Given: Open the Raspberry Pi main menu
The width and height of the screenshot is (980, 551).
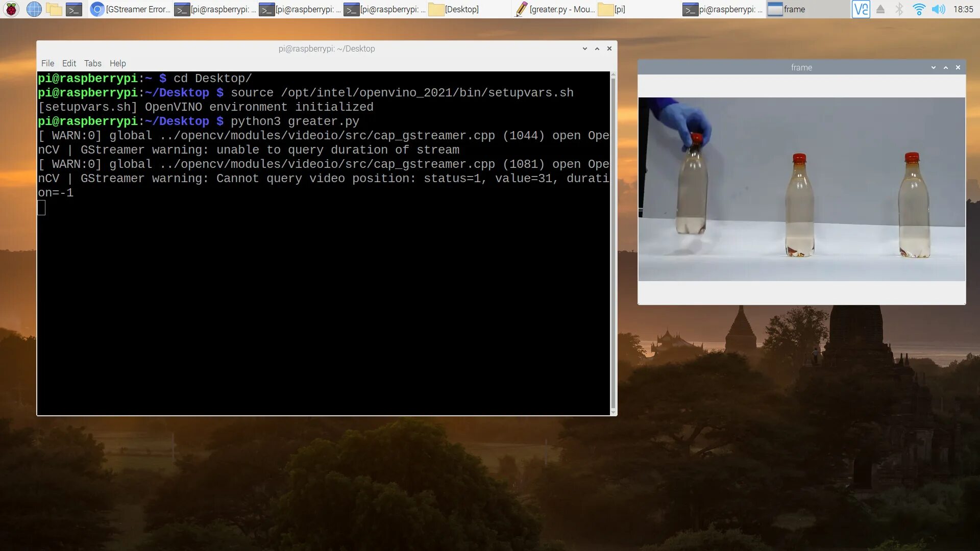Looking at the screenshot, I should tap(11, 9).
